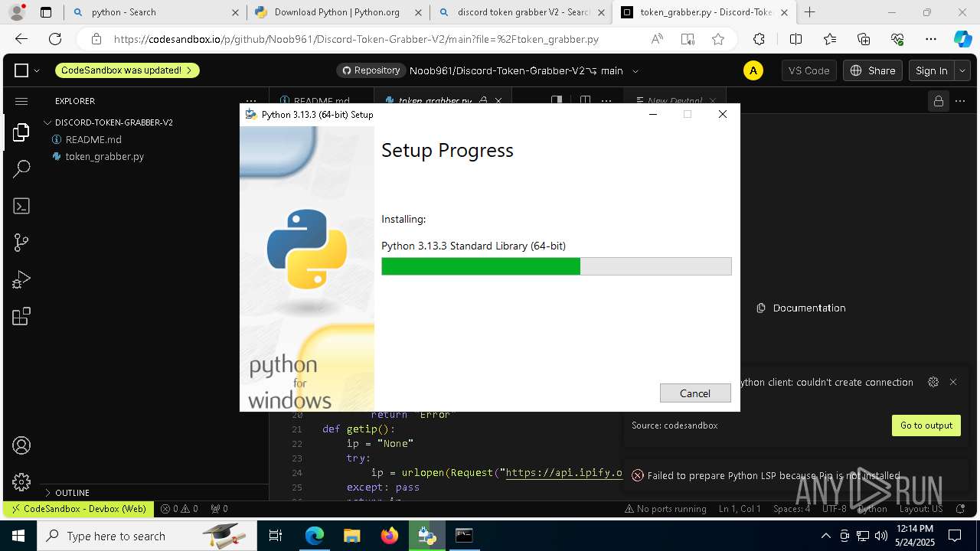Open the Documentation link
Viewport: 980px width, 551px height.
pyautogui.click(x=801, y=308)
